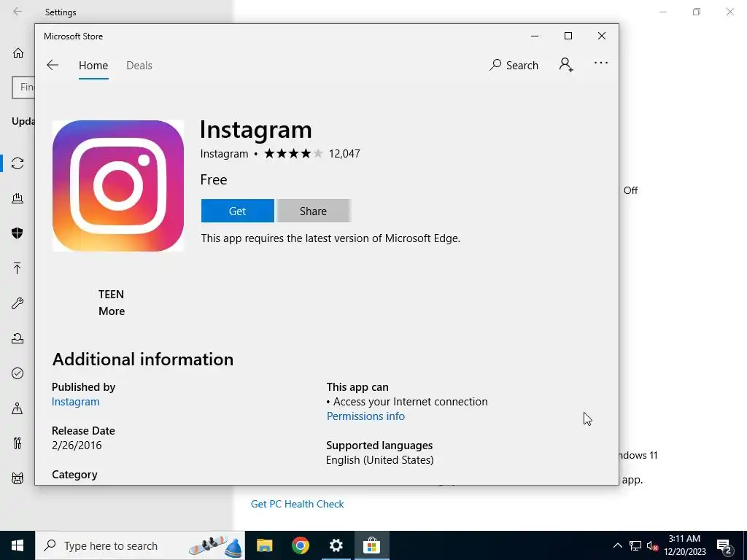Image resolution: width=747 pixels, height=560 pixels.
Task: Click the 'Free' price text
Action: click(214, 179)
